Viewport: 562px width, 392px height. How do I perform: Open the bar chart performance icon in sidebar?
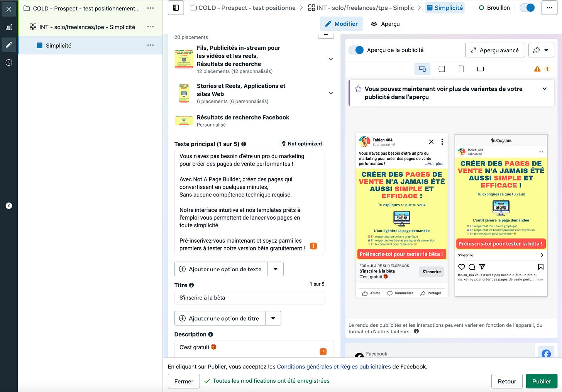tap(9, 27)
